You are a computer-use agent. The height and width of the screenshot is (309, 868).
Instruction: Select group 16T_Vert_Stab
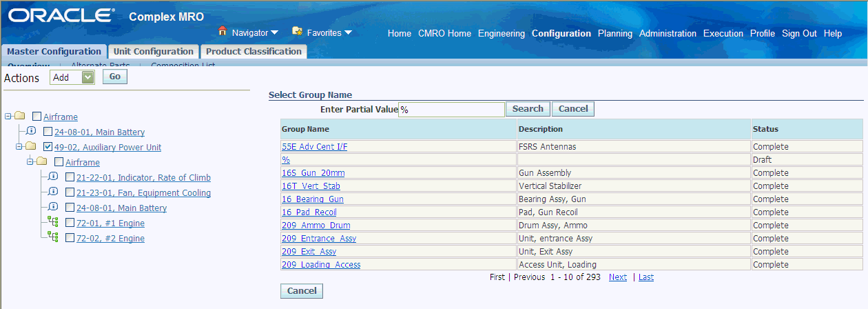pos(311,186)
